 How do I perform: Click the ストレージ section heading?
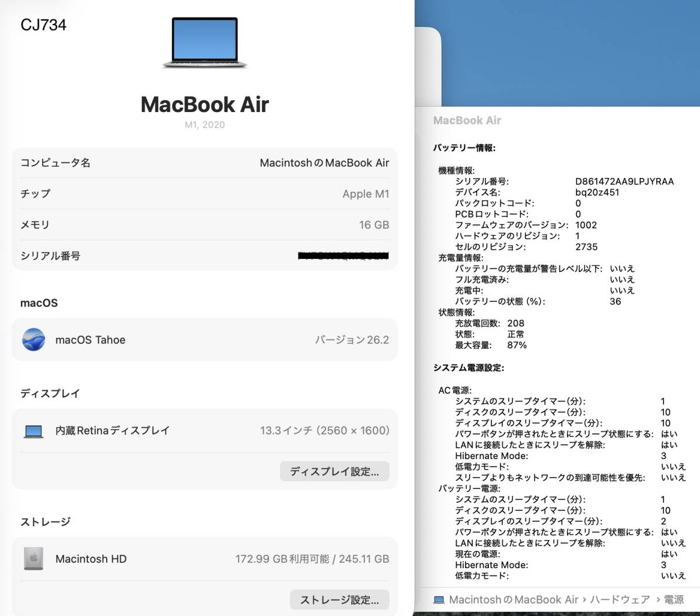45,521
